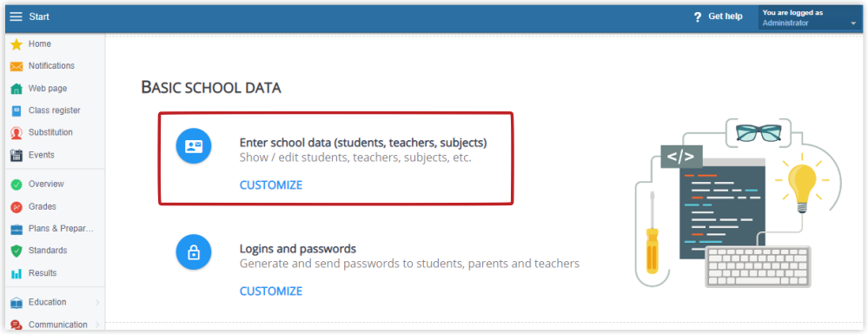Expand the Education submenu chevron
The width and height of the screenshot is (868, 335).
[97, 302]
